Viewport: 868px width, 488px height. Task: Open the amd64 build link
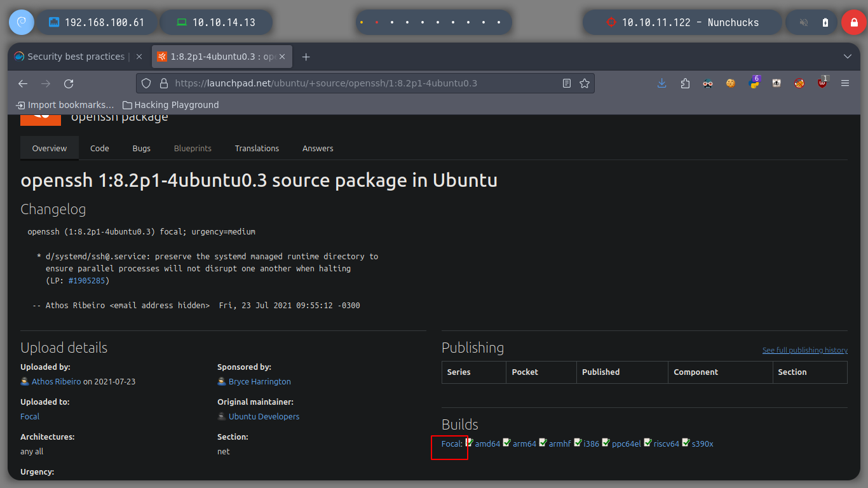click(487, 444)
